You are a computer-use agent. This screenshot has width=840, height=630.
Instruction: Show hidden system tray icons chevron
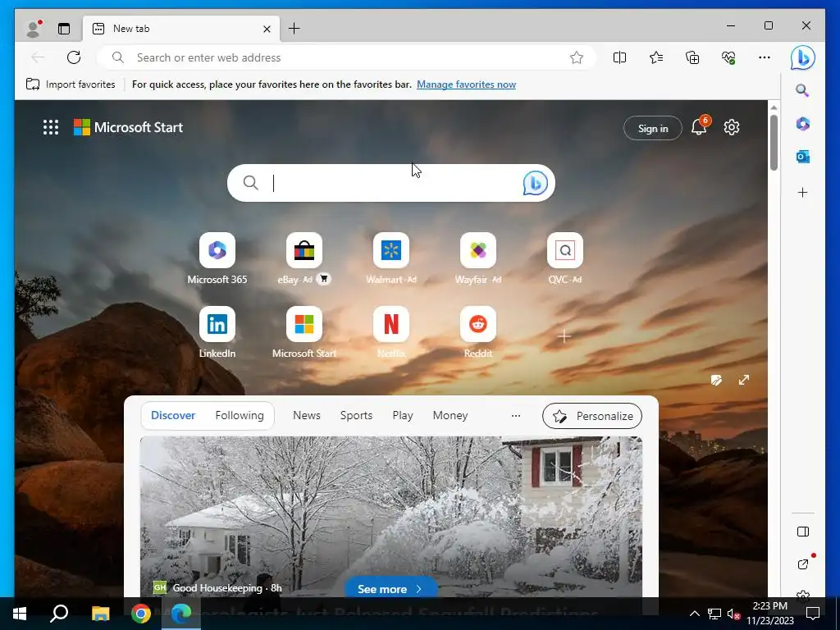(x=694, y=614)
